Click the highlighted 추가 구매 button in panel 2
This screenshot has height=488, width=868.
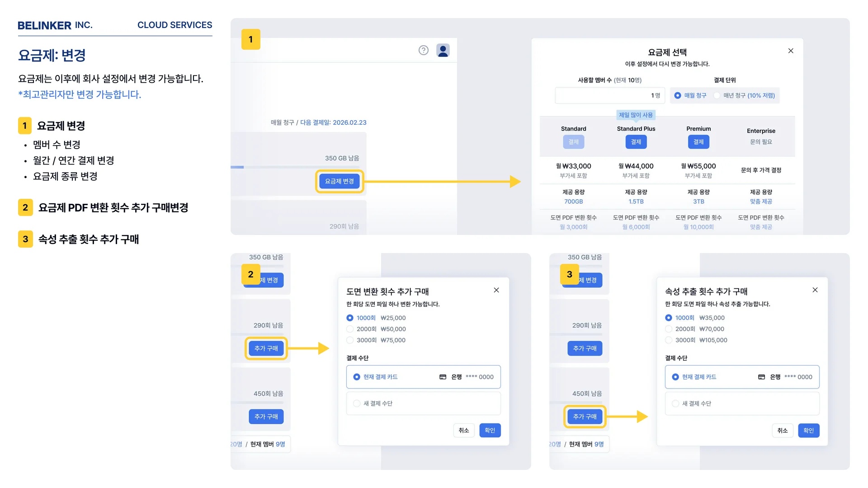(266, 348)
